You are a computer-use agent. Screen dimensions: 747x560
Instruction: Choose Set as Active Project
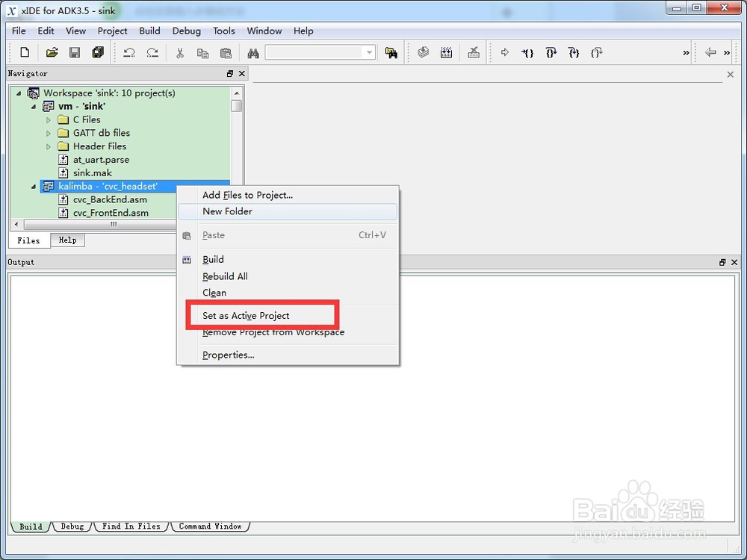[x=288, y=316]
